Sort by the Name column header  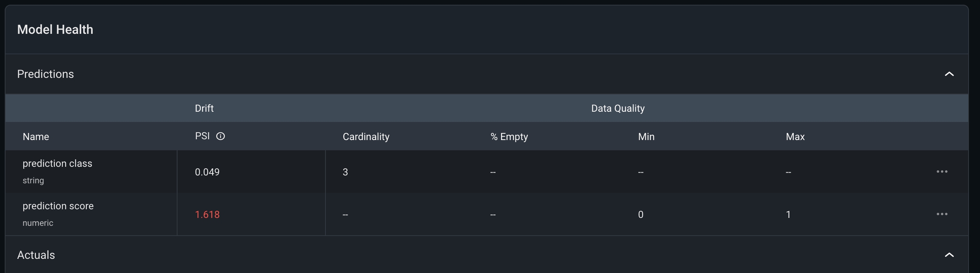tap(36, 137)
